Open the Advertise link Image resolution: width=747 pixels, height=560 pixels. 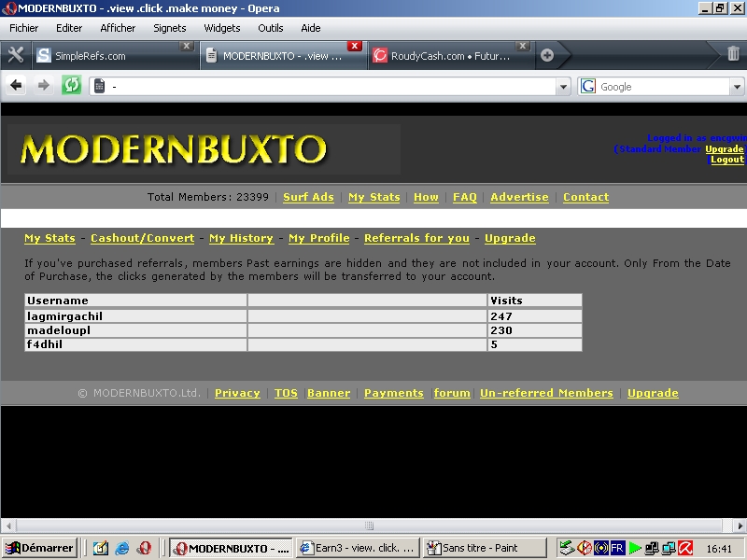pyautogui.click(x=519, y=197)
